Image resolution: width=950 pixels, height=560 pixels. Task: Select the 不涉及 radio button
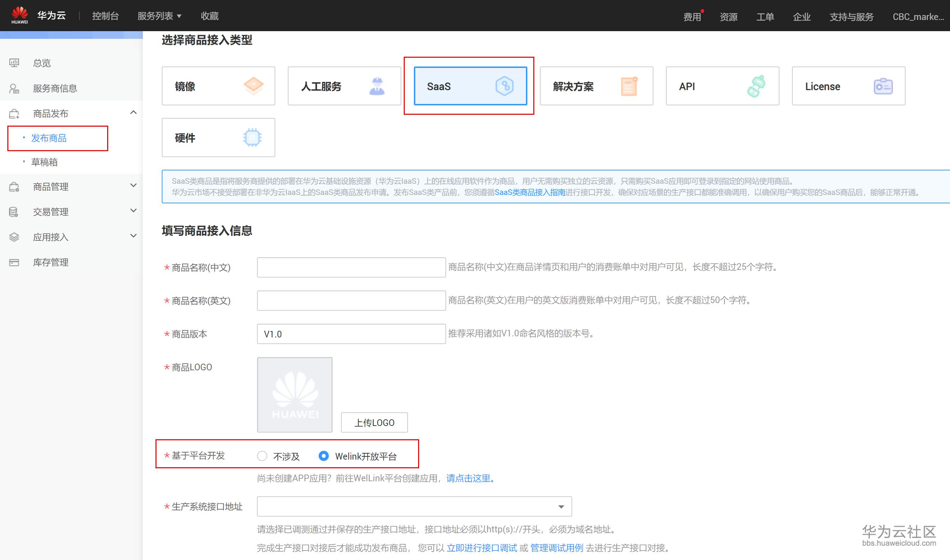click(x=262, y=456)
